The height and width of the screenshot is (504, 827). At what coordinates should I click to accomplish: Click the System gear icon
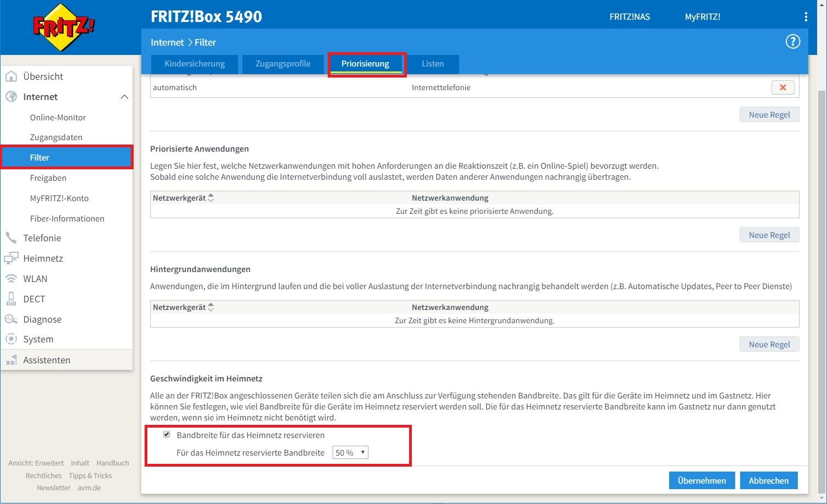(11, 339)
